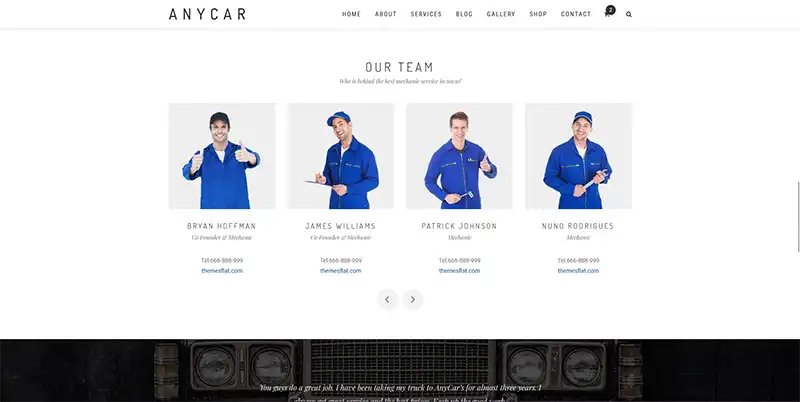Click the ANYCAR logo
Viewport: 800px width, 402px height.
[x=207, y=14]
